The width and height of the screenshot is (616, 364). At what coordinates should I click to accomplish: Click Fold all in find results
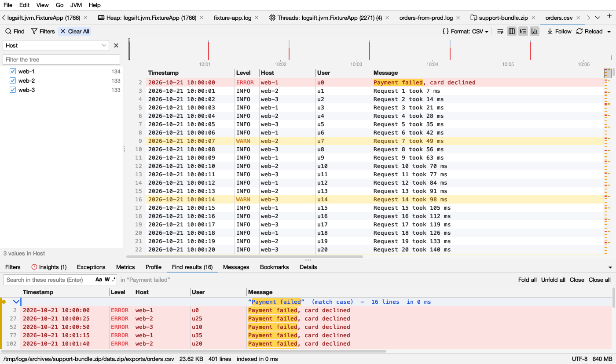pos(528,280)
